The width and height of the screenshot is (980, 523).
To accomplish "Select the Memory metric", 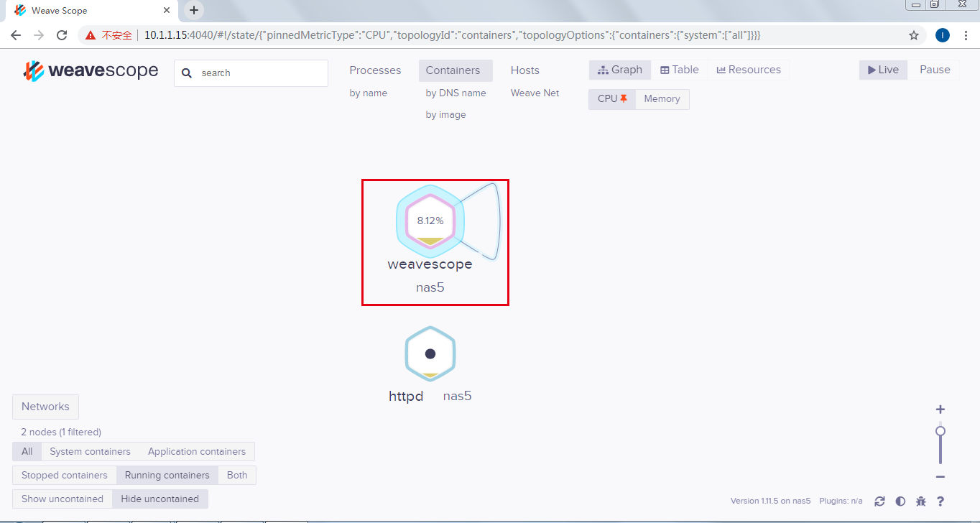I will coord(662,99).
